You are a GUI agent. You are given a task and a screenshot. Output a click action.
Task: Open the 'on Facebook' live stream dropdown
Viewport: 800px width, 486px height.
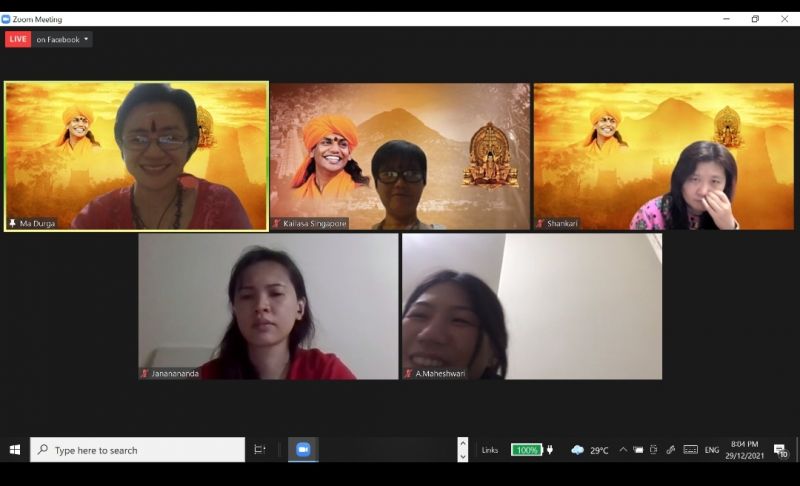click(x=62, y=39)
